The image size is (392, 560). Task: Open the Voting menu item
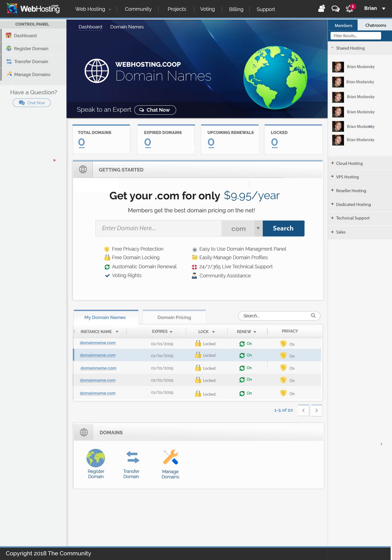click(x=207, y=9)
